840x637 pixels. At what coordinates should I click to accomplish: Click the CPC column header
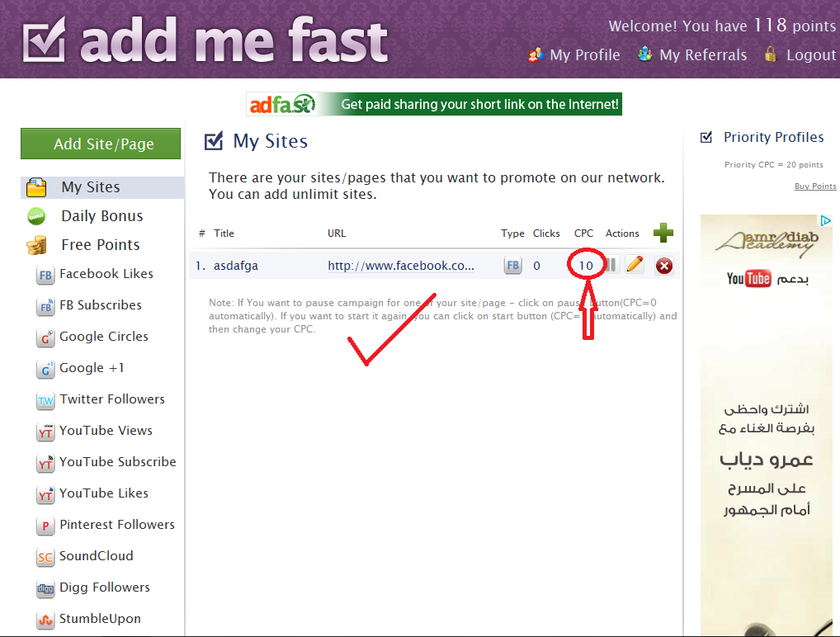point(584,234)
